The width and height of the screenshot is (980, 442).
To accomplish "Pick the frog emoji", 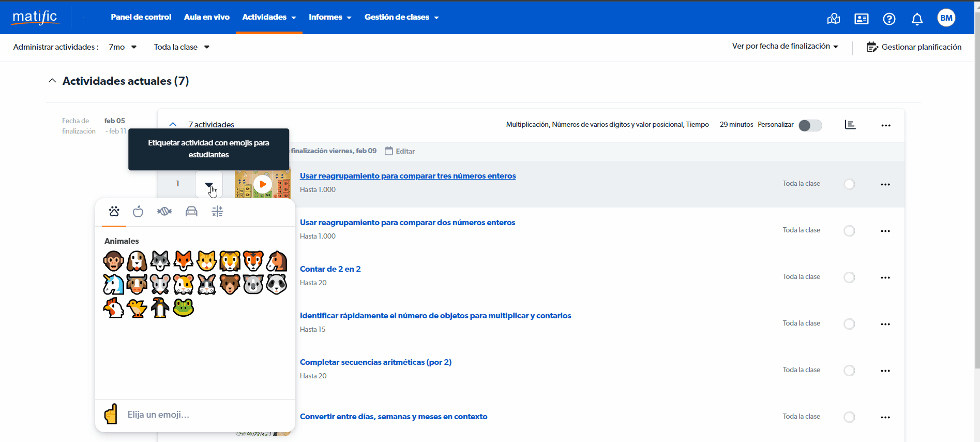I will (184, 307).
